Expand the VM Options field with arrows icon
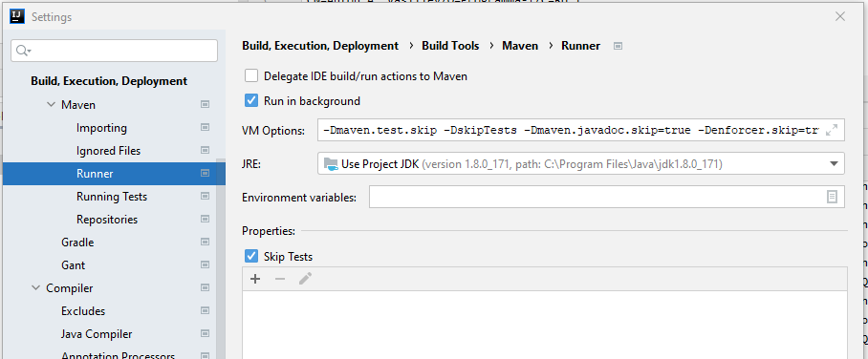Image resolution: width=868 pixels, height=359 pixels. (x=832, y=131)
